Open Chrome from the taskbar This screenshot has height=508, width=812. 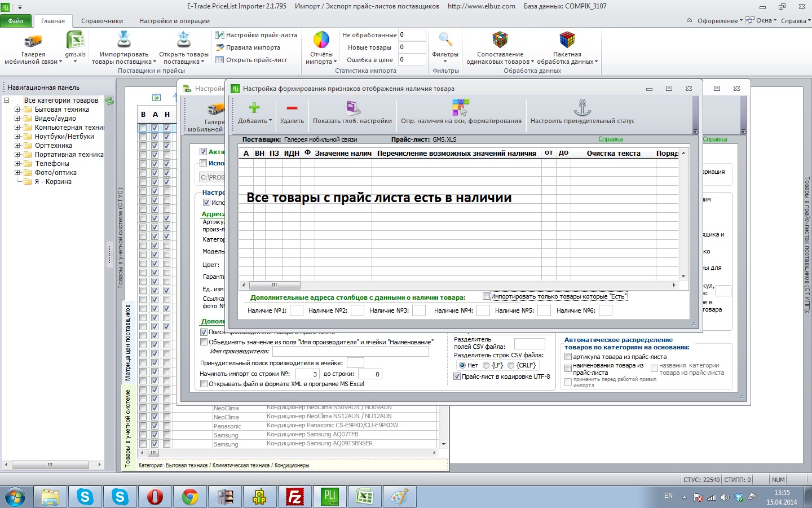click(x=190, y=497)
